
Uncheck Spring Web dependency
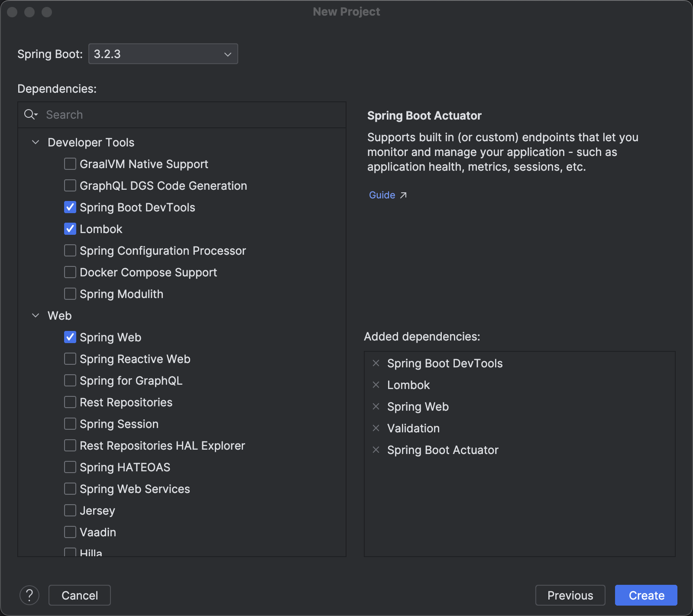(x=70, y=337)
